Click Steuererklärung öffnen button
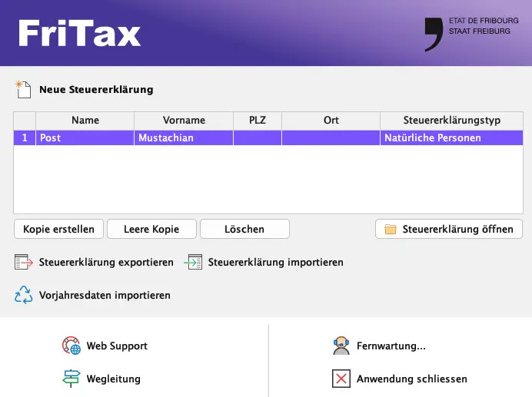 tap(448, 229)
